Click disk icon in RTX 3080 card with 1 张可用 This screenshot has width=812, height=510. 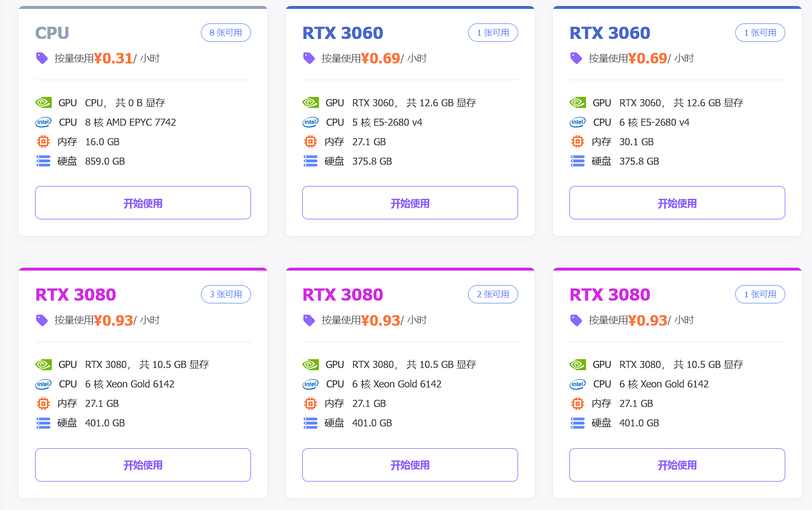[578, 423]
